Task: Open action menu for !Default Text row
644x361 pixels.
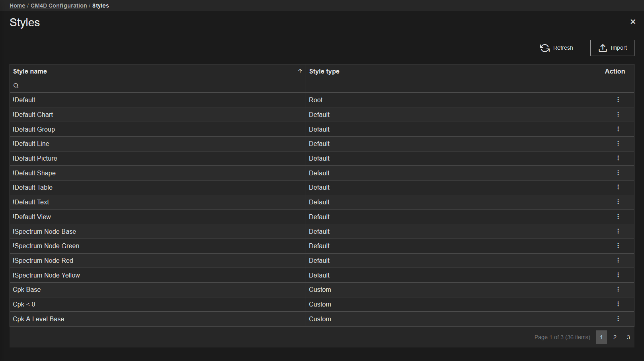Action: (x=618, y=202)
